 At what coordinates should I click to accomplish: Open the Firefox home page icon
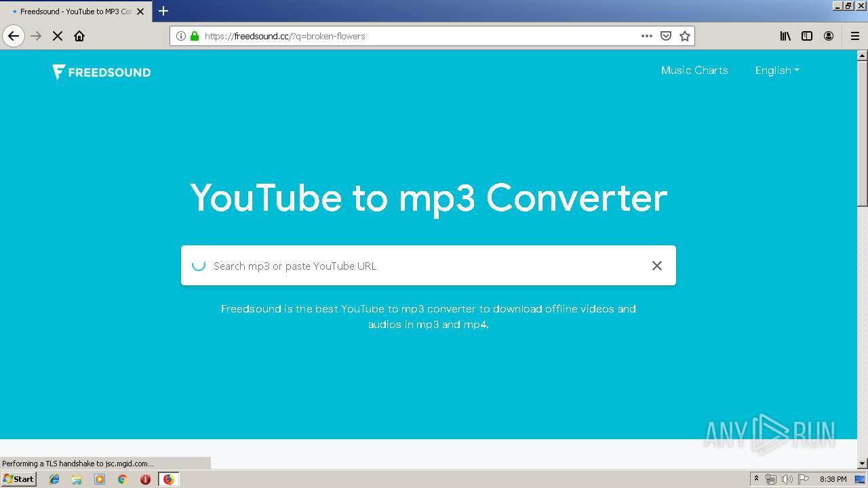tap(79, 36)
